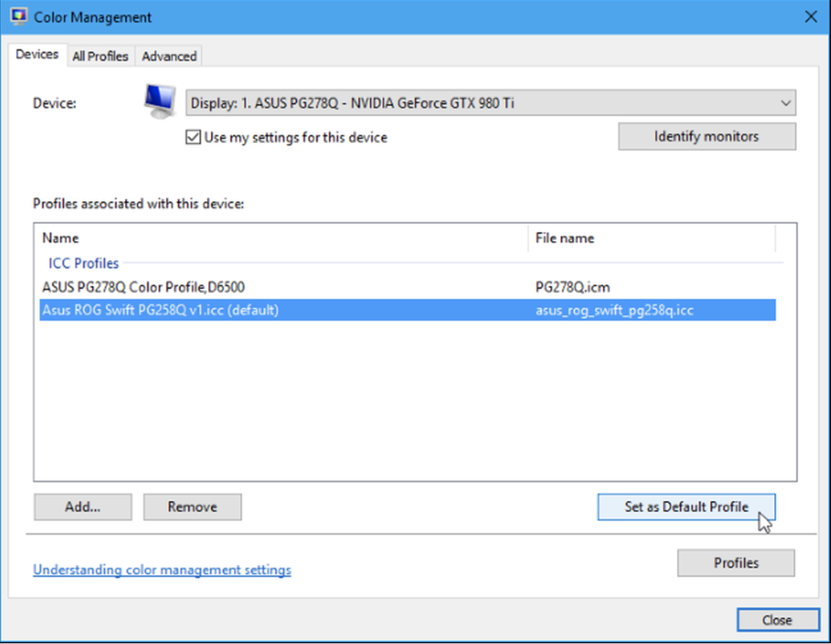Open the All Profiles tab
Screen dimensions: 831x644
click(100, 56)
